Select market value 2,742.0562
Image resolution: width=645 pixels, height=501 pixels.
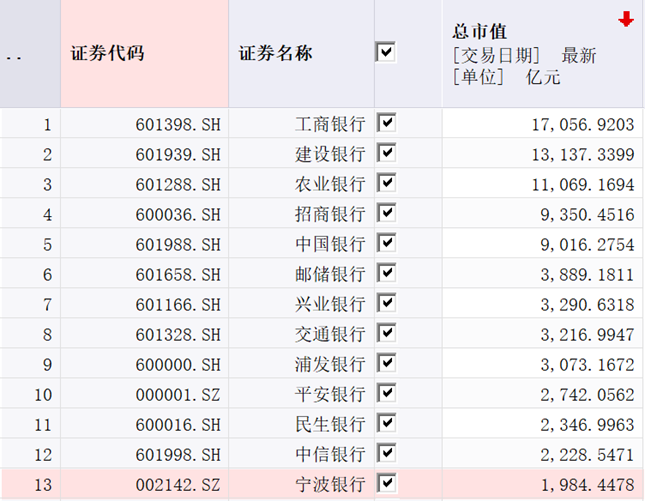click(x=542, y=394)
